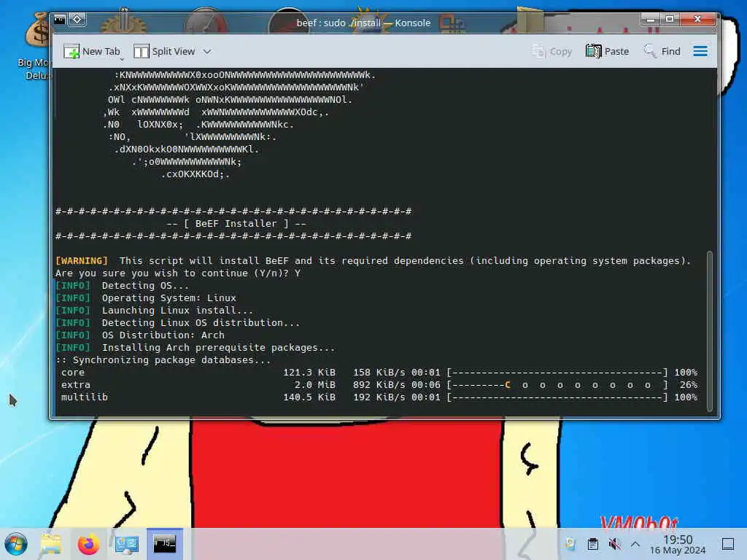747x560 pixels.
Task: Click 'BeEF Installer' banner text
Action: 236,223
